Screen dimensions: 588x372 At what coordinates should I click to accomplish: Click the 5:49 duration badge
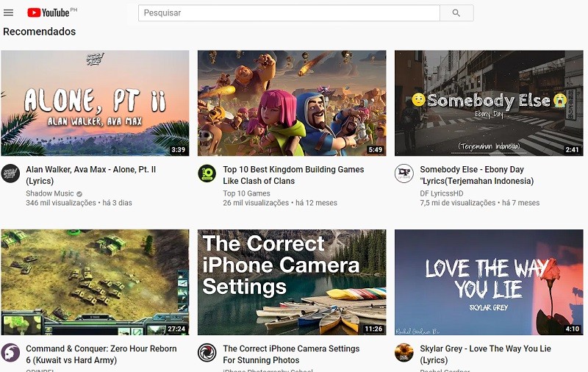tap(376, 150)
